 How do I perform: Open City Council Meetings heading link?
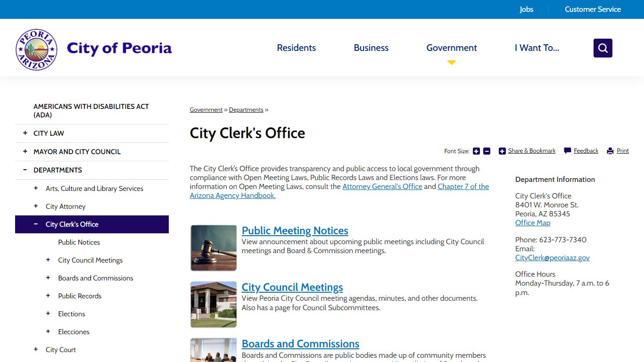(x=292, y=287)
